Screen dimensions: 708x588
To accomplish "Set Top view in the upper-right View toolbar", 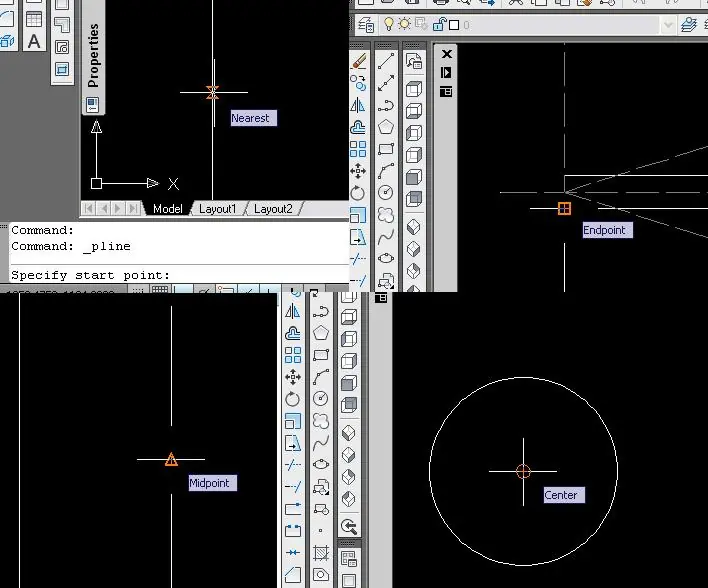I will pos(414,89).
